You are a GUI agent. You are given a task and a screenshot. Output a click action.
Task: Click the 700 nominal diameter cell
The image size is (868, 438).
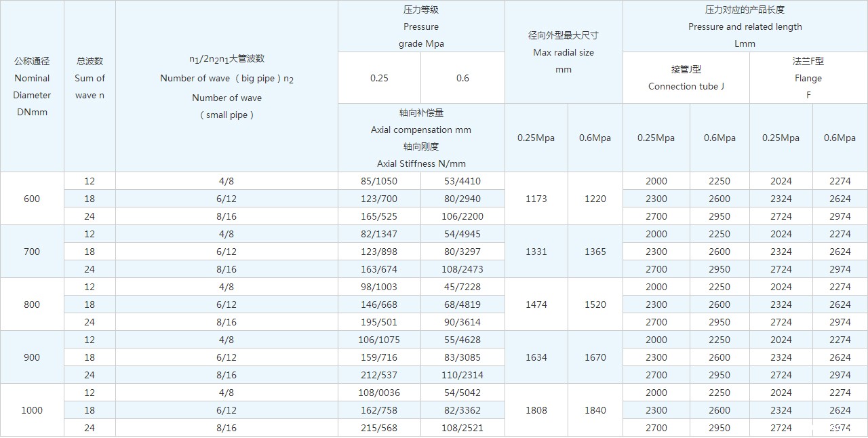point(32,252)
